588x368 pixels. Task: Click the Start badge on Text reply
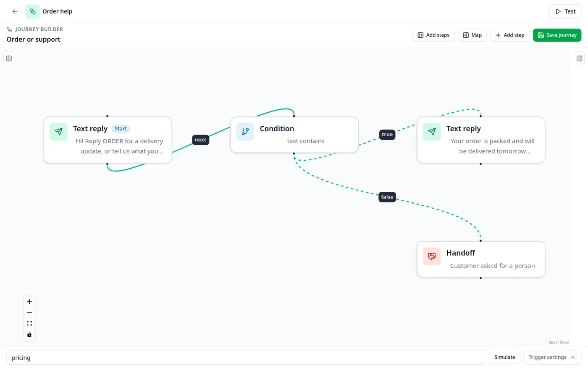[121, 129]
